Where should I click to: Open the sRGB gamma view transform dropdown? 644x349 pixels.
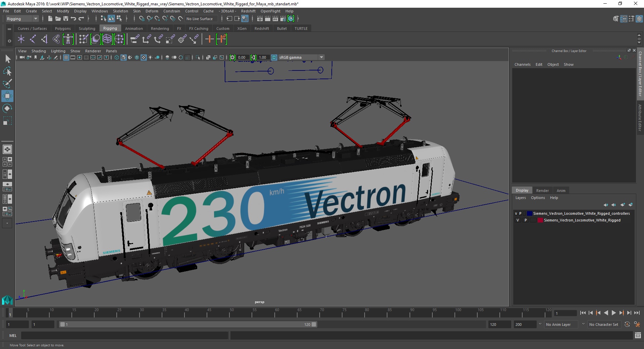pos(301,57)
